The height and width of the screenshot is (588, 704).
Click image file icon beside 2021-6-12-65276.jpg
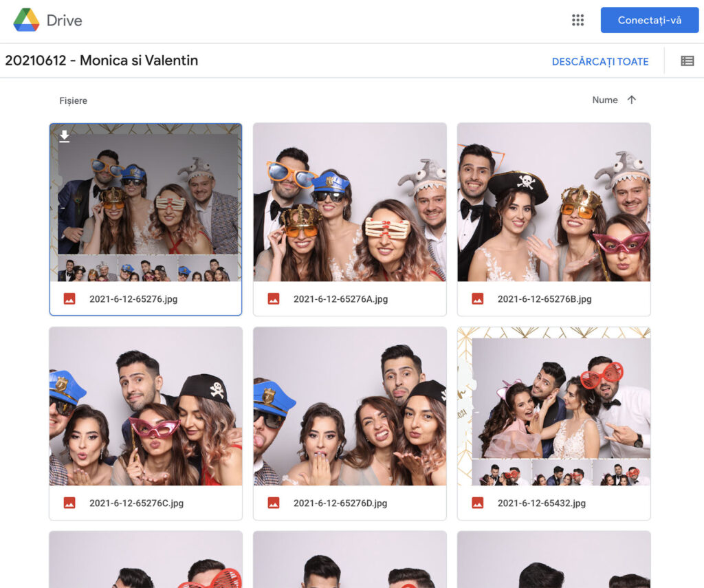[69, 299]
